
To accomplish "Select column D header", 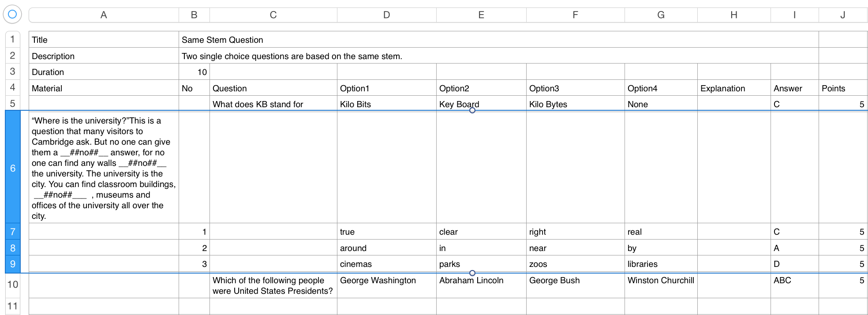I will pyautogui.click(x=386, y=15).
